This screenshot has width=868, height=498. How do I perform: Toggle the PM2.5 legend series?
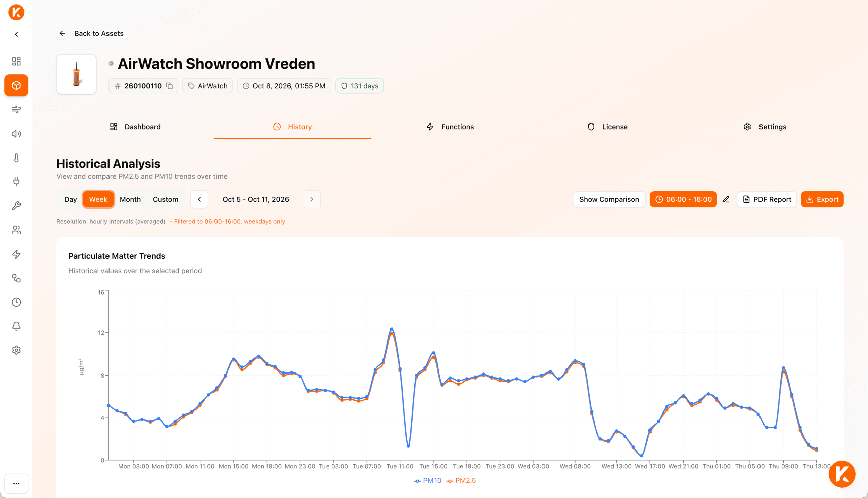click(461, 481)
